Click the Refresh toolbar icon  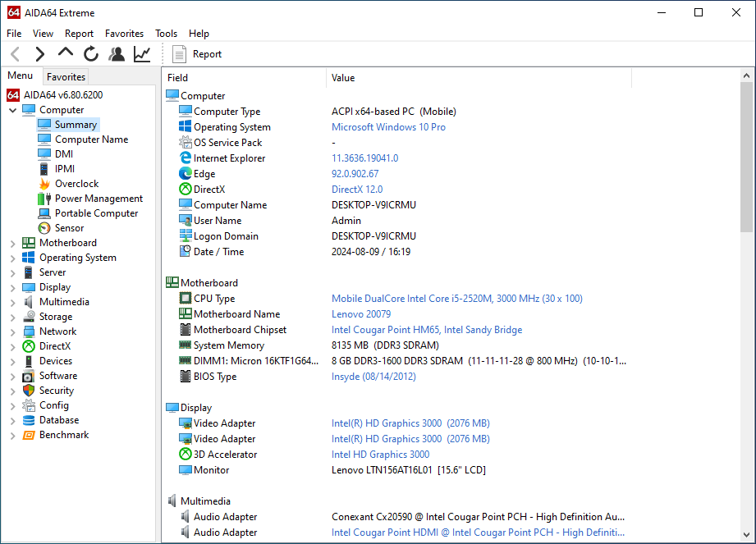[x=91, y=54]
